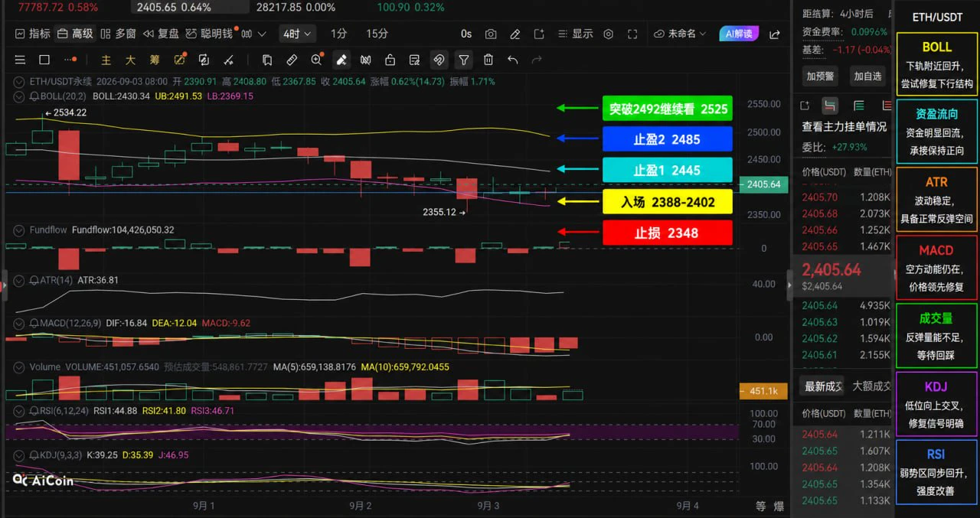Open chart settings hexagon icon
The height and width of the screenshot is (518, 980).
608,34
